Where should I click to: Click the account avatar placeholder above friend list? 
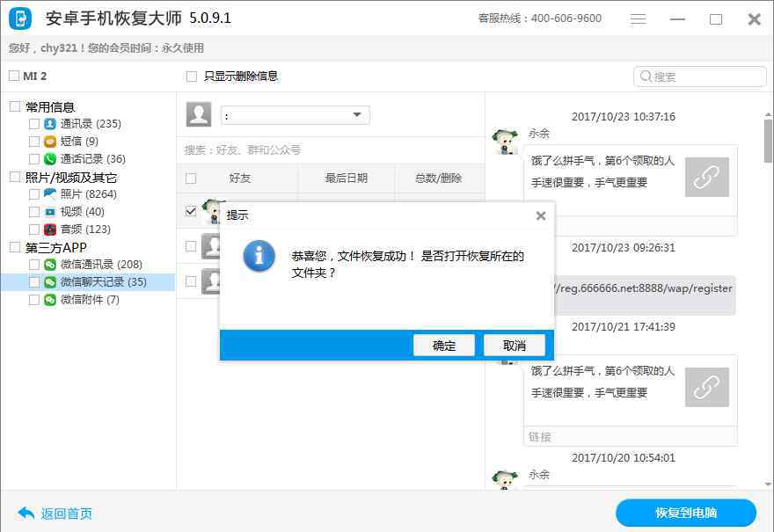pos(199,114)
